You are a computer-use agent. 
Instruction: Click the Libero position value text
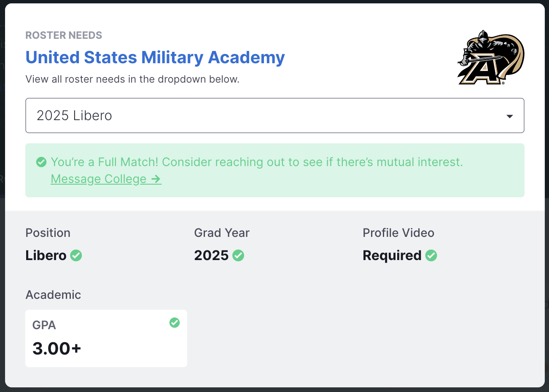coord(46,255)
